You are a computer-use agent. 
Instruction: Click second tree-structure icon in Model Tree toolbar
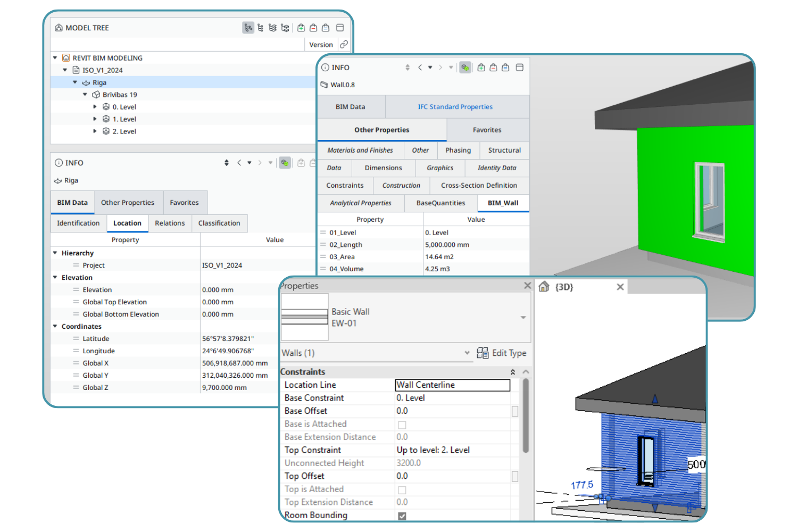261,28
